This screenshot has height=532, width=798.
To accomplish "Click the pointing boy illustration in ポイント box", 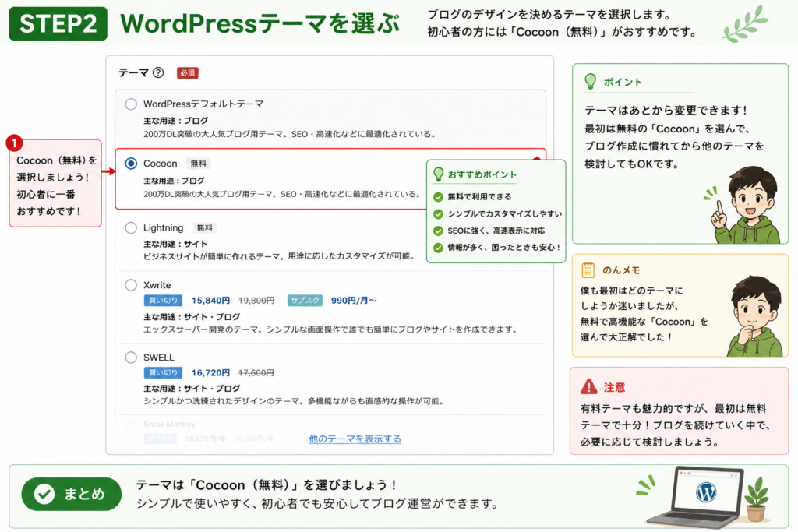I will tap(744, 204).
